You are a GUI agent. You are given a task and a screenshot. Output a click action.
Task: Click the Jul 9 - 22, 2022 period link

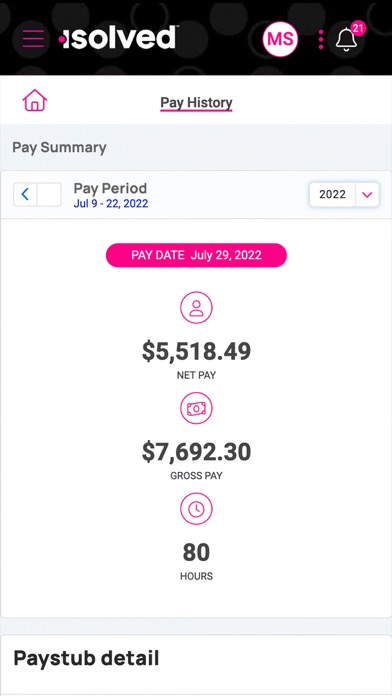click(111, 204)
